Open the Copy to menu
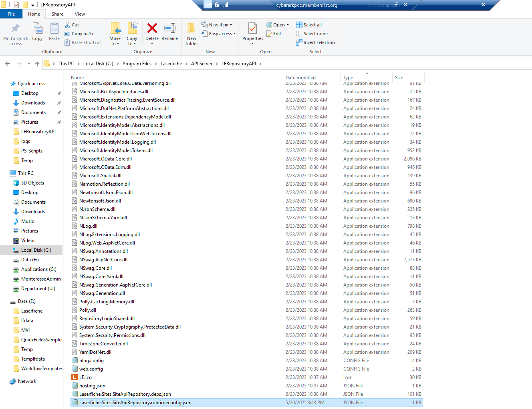Image resolution: width=532 pixels, height=409 pixels. pos(132,34)
